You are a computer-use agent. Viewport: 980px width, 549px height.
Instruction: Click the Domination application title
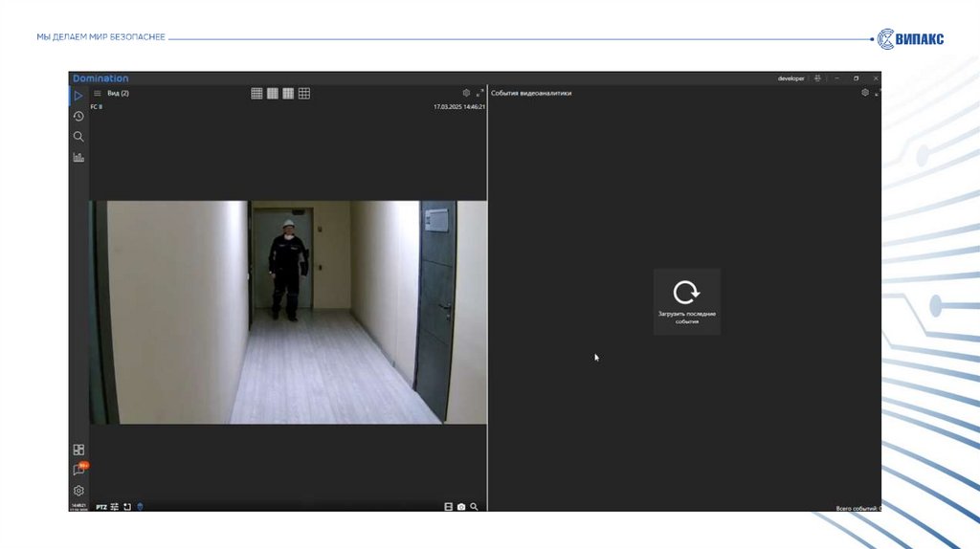100,78
